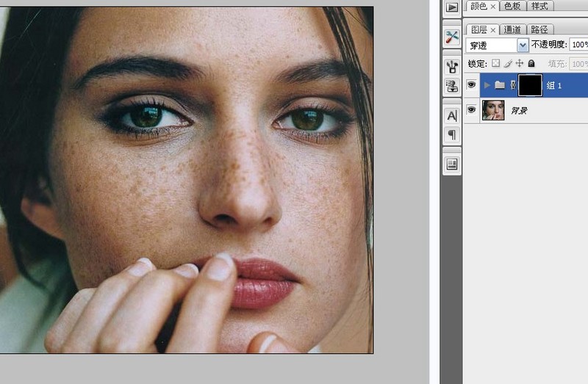Open the Paragraph panel icon

click(x=452, y=134)
